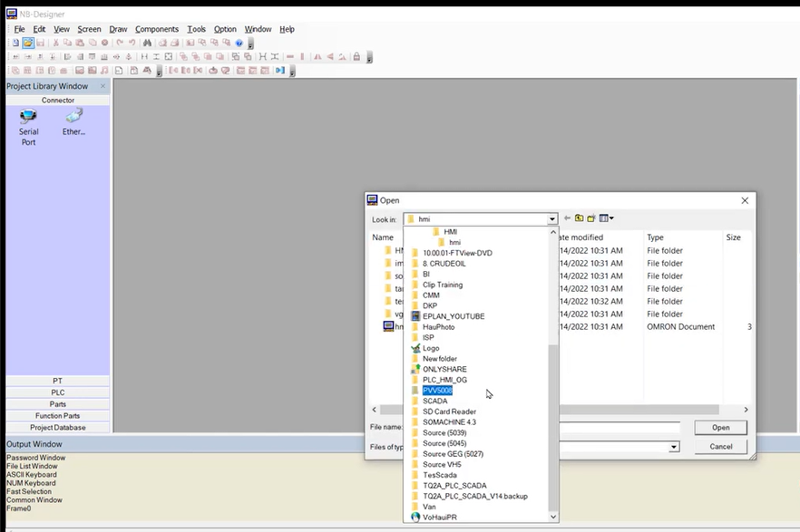Click Create New Folder icon in dialog

591,218
